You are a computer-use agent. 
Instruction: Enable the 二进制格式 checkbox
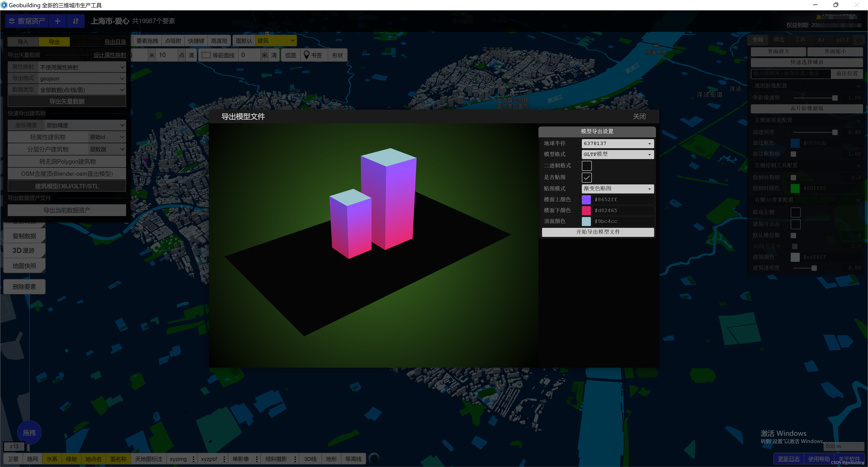[x=586, y=166]
